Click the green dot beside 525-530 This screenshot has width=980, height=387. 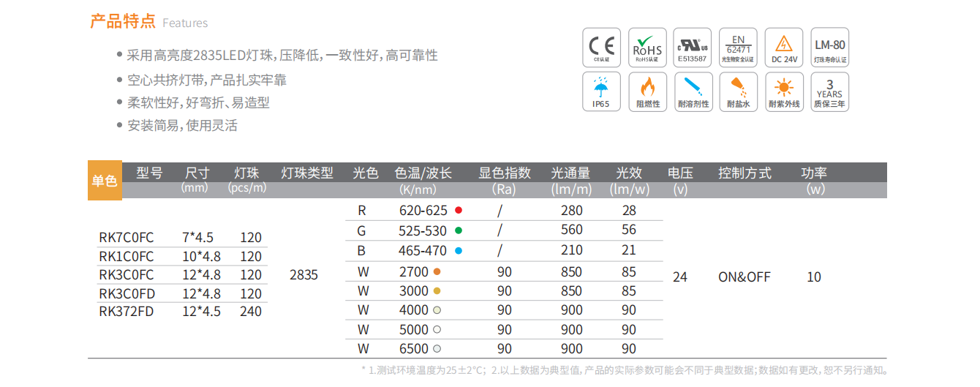(459, 230)
